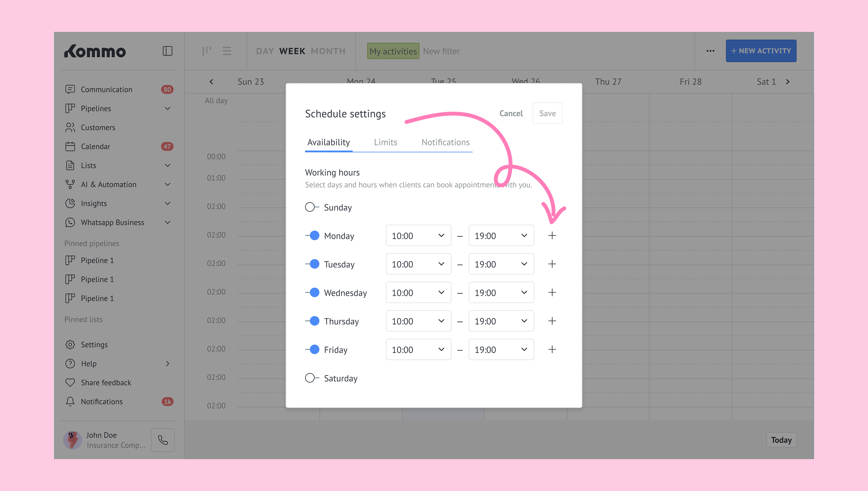Select the Month calendar view

point(328,51)
